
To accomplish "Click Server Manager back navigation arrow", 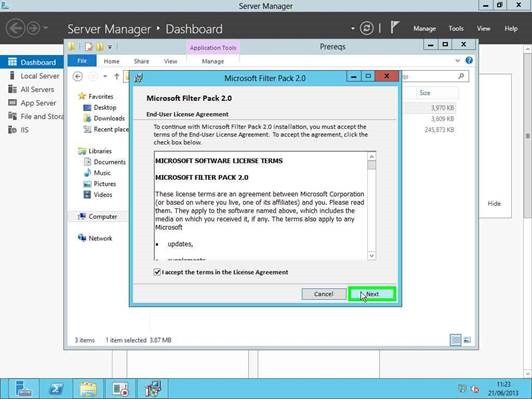I will pyautogui.click(x=15, y=28).
